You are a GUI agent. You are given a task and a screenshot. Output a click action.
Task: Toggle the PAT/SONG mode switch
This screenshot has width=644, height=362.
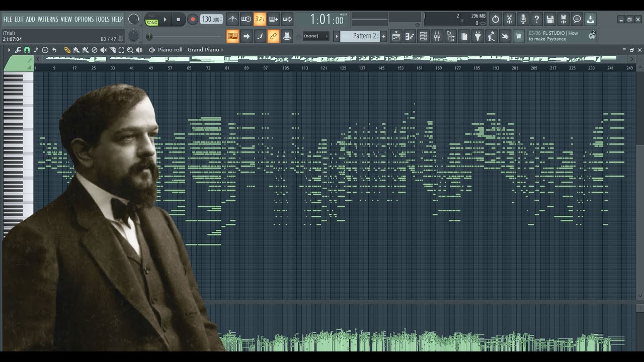point(151,20)
